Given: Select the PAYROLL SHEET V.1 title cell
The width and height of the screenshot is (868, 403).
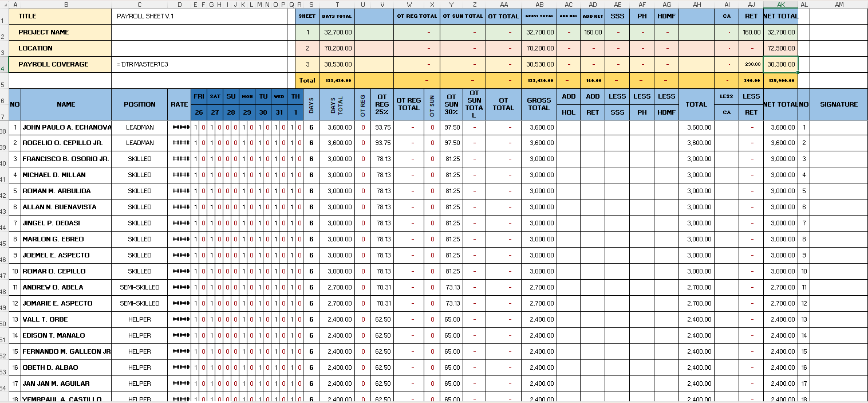Looking at the screenshot, I should pos(199,16).
